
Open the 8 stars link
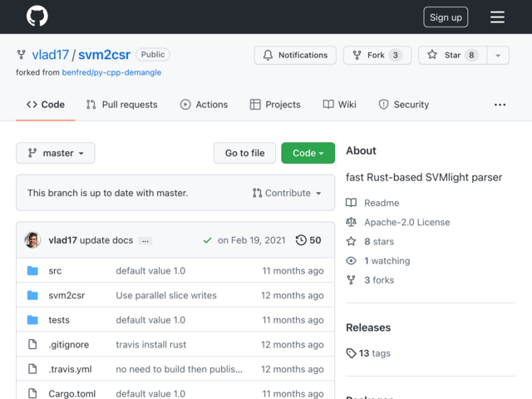click(x=379, y=242)
